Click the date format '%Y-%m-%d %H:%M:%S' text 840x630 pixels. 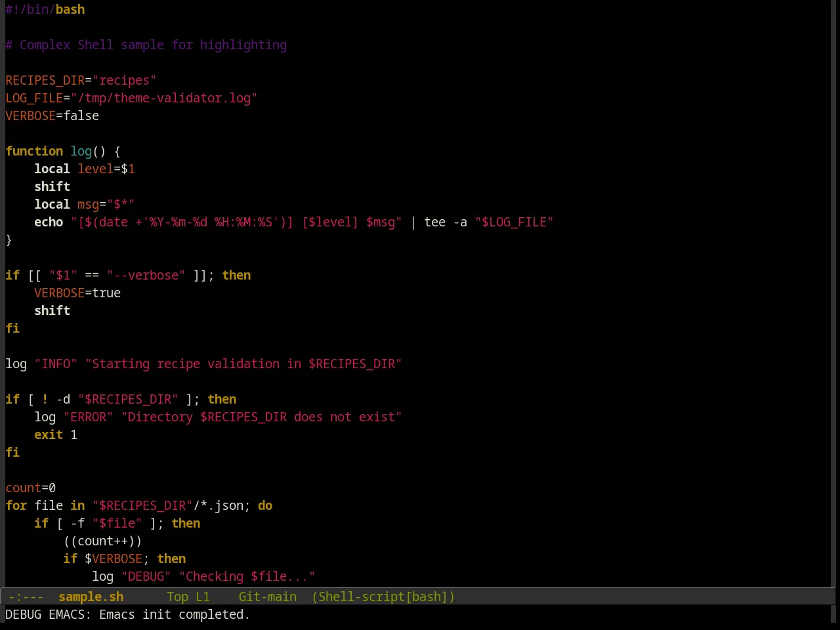211,222
